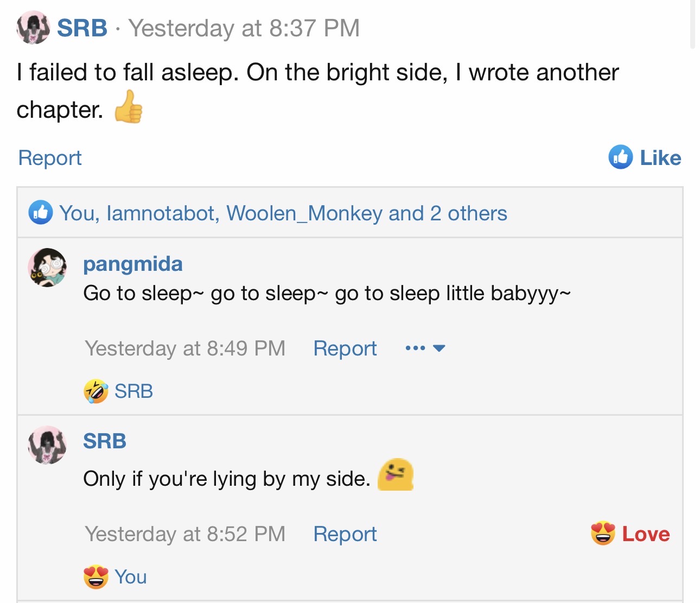Open pangmida's profile via username
Image resolution: width=700 pixels, height=603 pixels.
point(132,264)
